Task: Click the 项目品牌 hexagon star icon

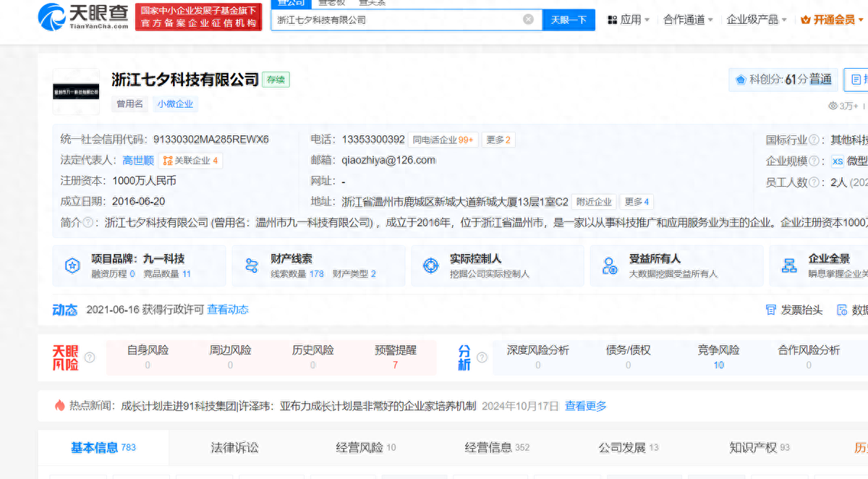Action: pos(72,266)
